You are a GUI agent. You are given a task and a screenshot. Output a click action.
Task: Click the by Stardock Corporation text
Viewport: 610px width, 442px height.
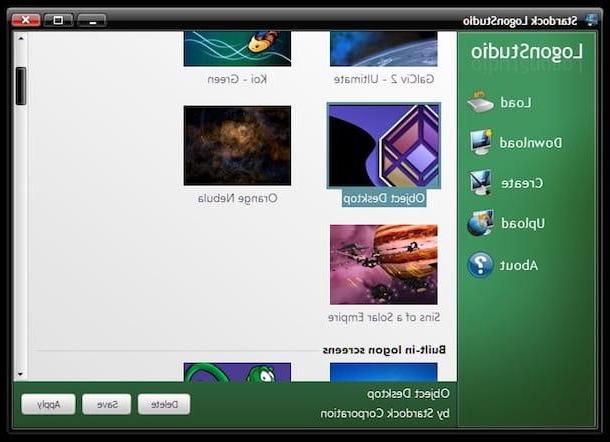[x=385, y=414]
